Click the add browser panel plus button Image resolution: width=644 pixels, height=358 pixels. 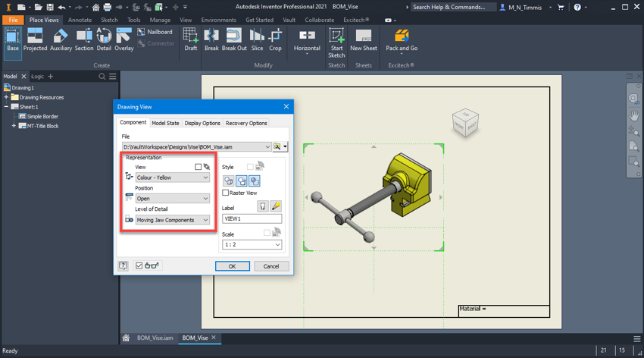click(x=51, y=77)
